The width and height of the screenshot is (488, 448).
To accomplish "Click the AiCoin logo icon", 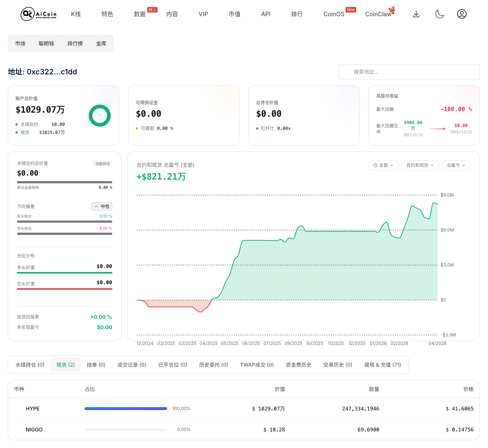I will click(27, 14).
